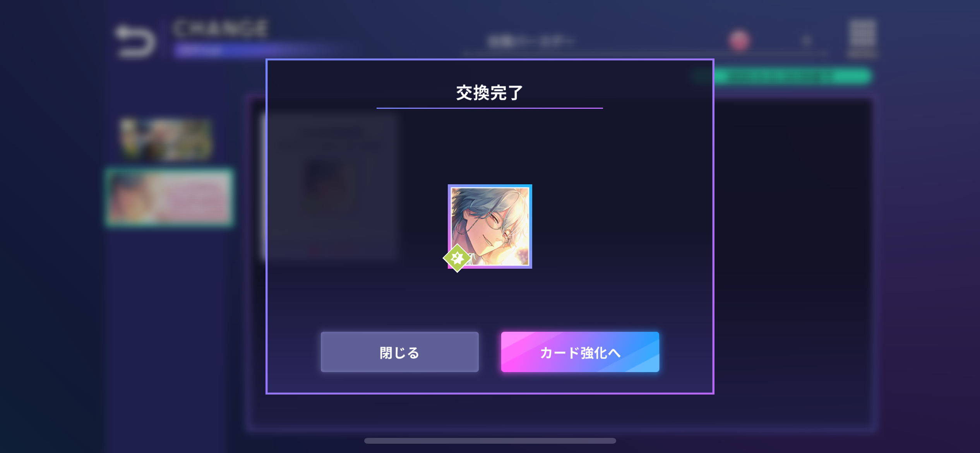Select the first blurred banner thumbnail
This screenshot has height=453, width=980.
pyautogui.click(x=166, y=139)
